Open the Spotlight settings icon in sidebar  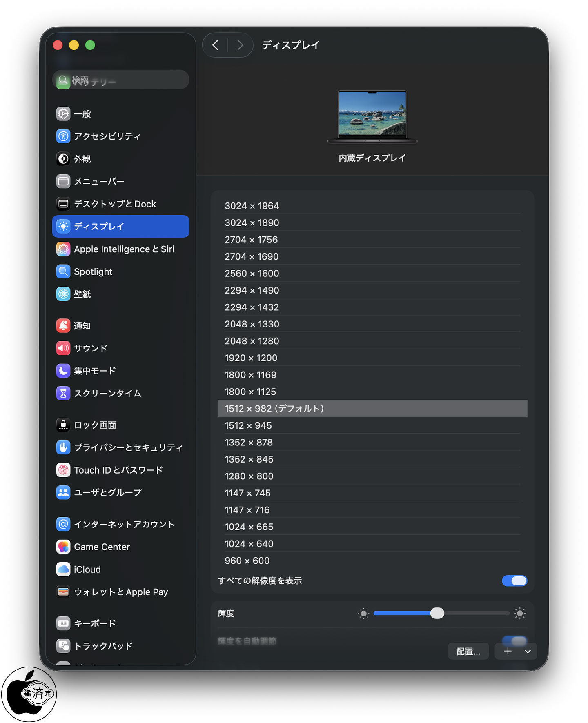tap(63, 271)
